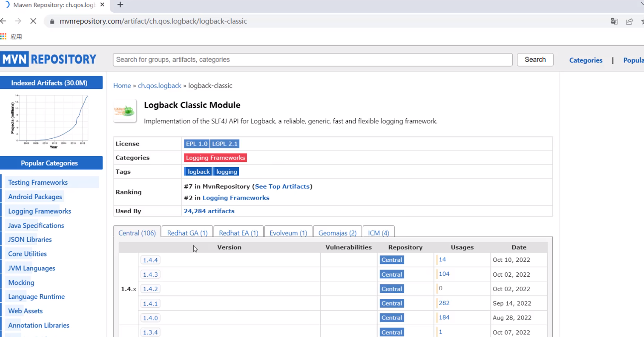The image size is (644, 337).
Task: Open version 1.4.2
Action: 150,289
